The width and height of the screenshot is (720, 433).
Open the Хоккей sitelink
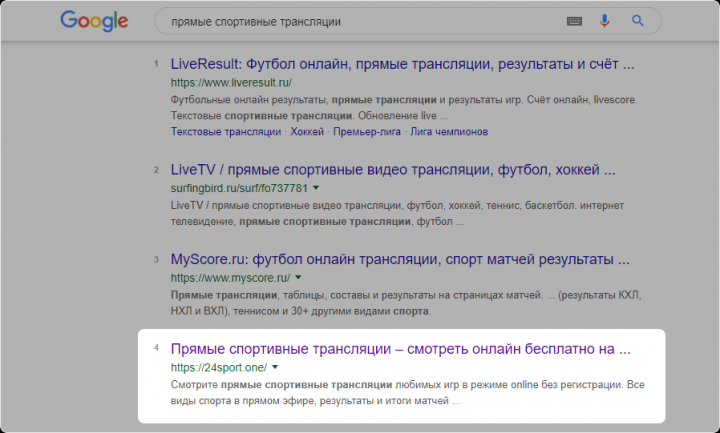[307, 132]
